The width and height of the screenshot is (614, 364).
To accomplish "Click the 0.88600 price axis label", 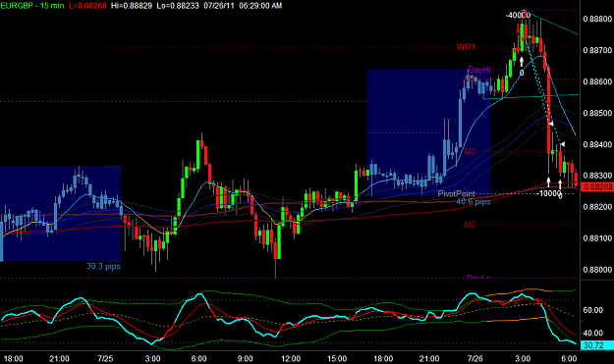I will pyautogui.click(x=597, y=81).
